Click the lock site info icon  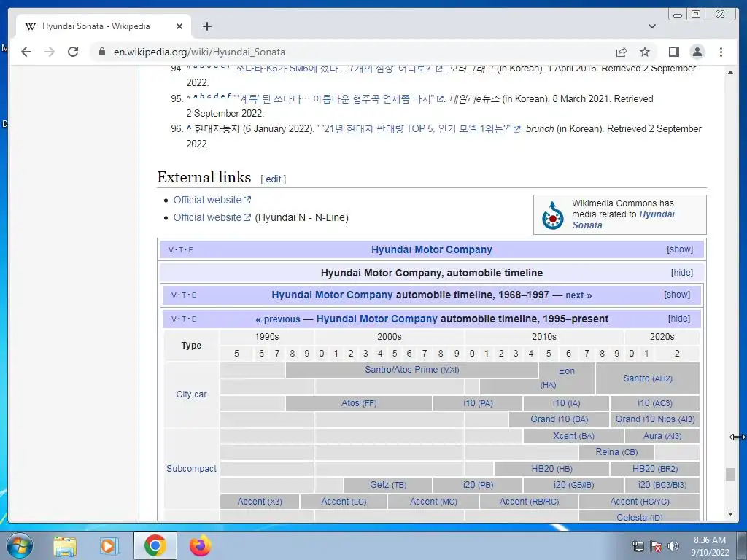click(x=102, y=52)
